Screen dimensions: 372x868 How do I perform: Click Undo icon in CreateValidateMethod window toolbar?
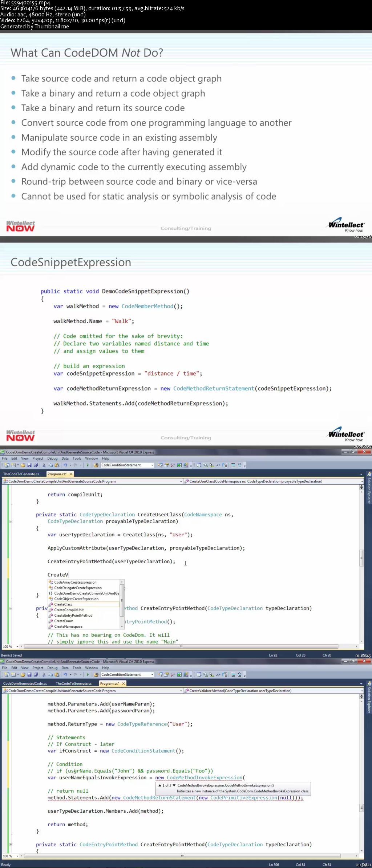pyautogui.click(x=65, y=675)
